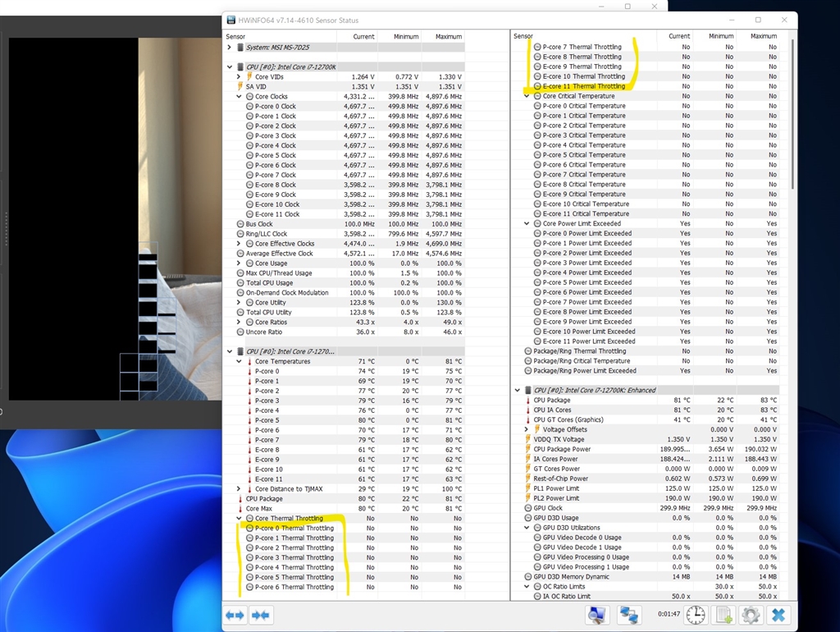Screen dimensions: 840x632
Task: Expand Core Effective Clocks
Action: click(x=239, y=244)
